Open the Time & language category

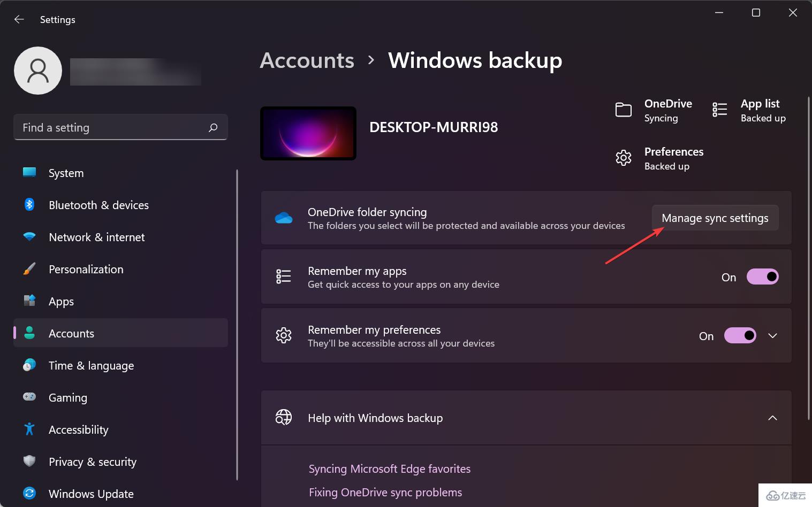coord(121,365)
